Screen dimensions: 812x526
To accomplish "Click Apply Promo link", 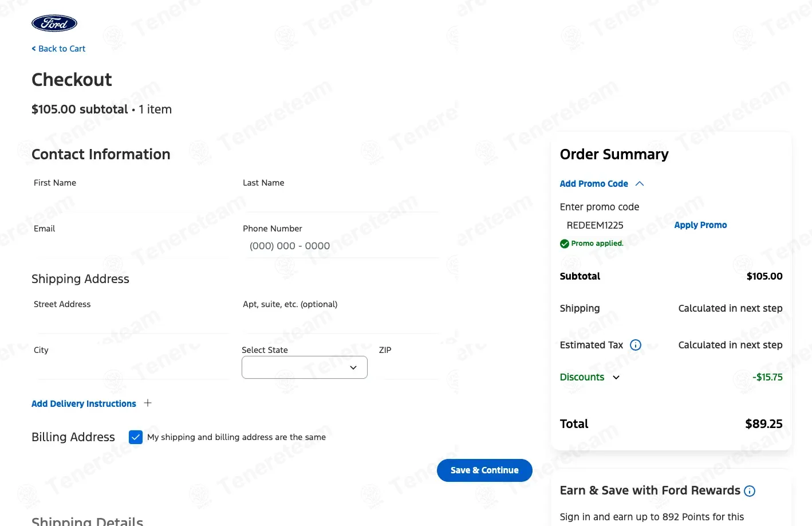I will 700,225.
